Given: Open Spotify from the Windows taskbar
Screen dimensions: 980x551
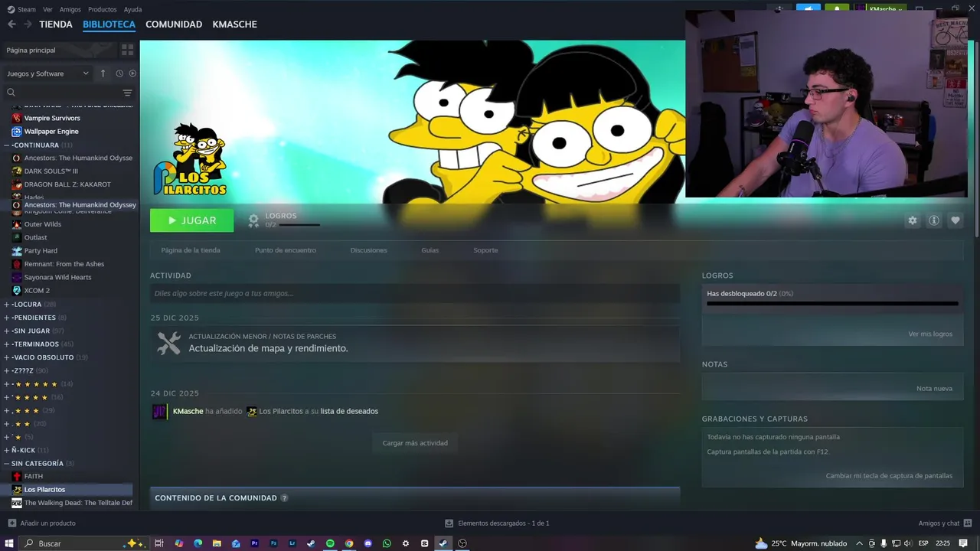Looking at the screenshot, I should 330,543.
